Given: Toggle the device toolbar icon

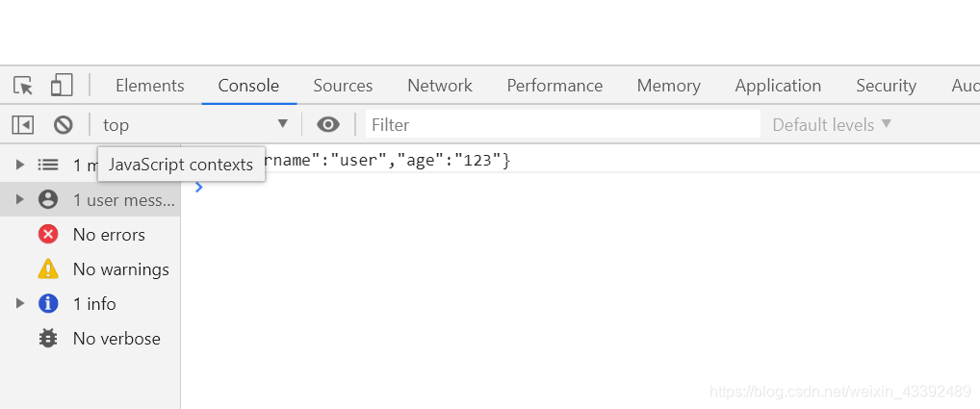Looking at the screenshot, I should (x=62, y=86).
